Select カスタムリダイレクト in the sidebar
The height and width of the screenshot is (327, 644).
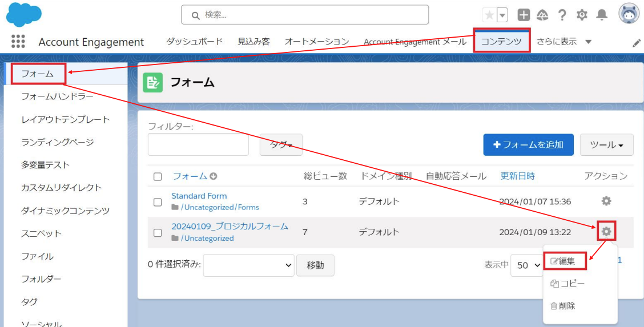click(62, 188)
